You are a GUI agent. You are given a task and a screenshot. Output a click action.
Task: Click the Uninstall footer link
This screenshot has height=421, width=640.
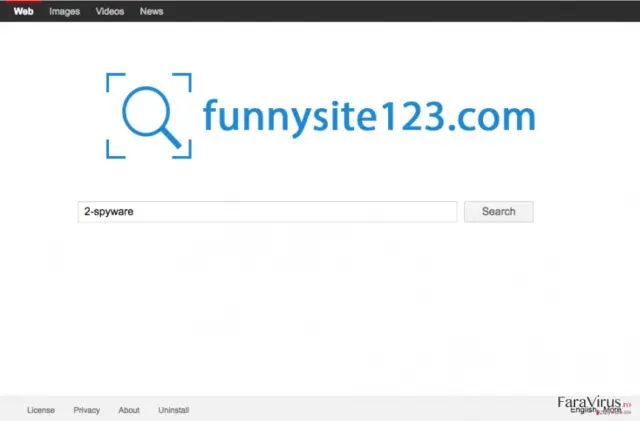coord(173,410)
